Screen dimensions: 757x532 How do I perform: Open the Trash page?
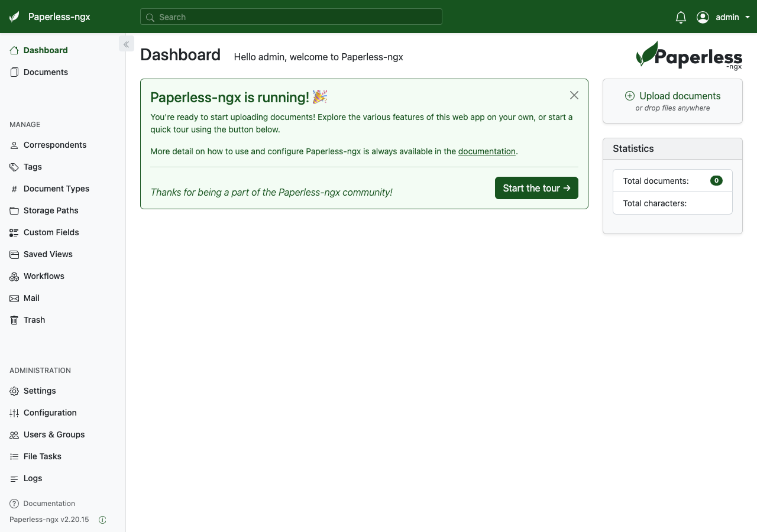(63, 320)
